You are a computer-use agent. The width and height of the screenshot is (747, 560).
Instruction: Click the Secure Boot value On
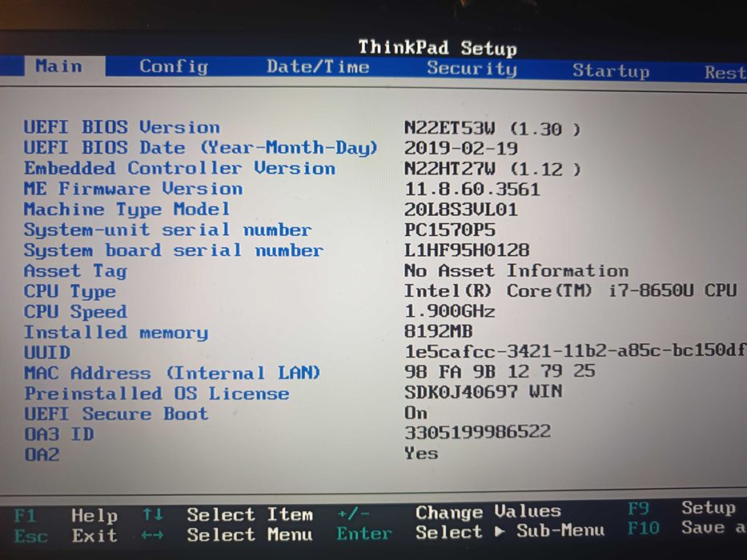pyautogui.click(x=416, y=412)
